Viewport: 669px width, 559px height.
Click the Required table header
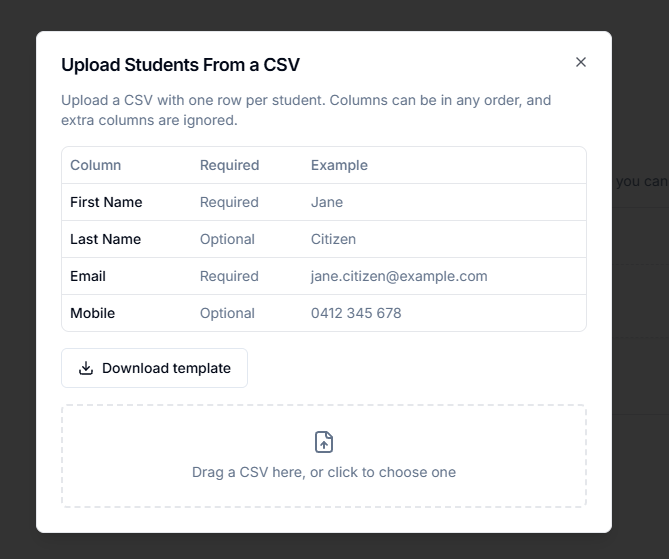pos(230,165)
